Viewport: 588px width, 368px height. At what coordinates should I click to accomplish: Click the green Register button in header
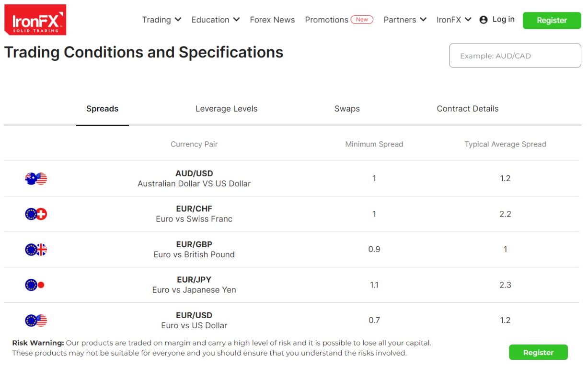click(552, 21)
